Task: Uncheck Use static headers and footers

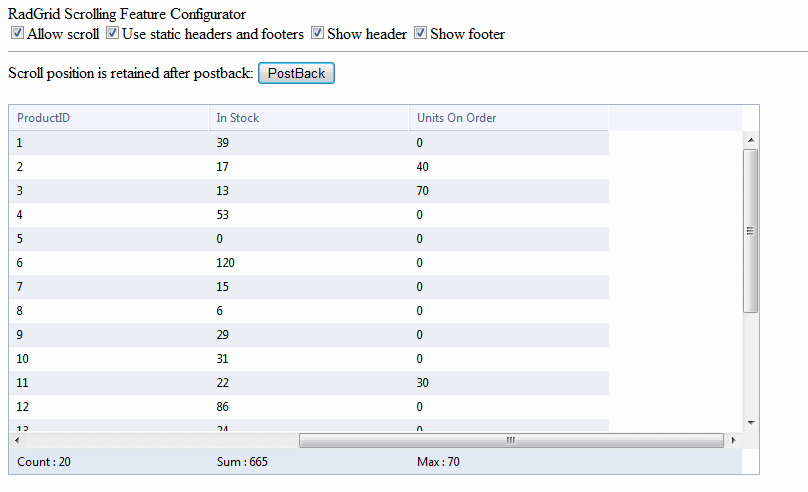Action: point(112,34)
